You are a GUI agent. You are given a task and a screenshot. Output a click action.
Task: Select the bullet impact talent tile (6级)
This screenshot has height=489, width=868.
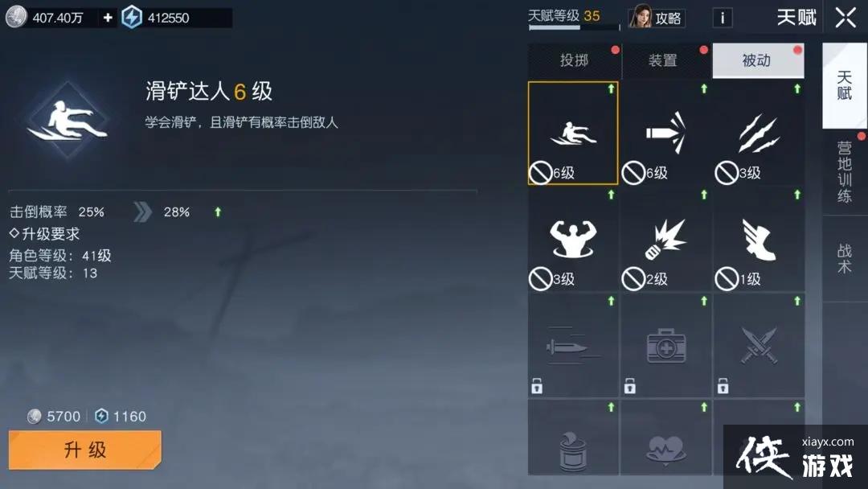[666, 133]
